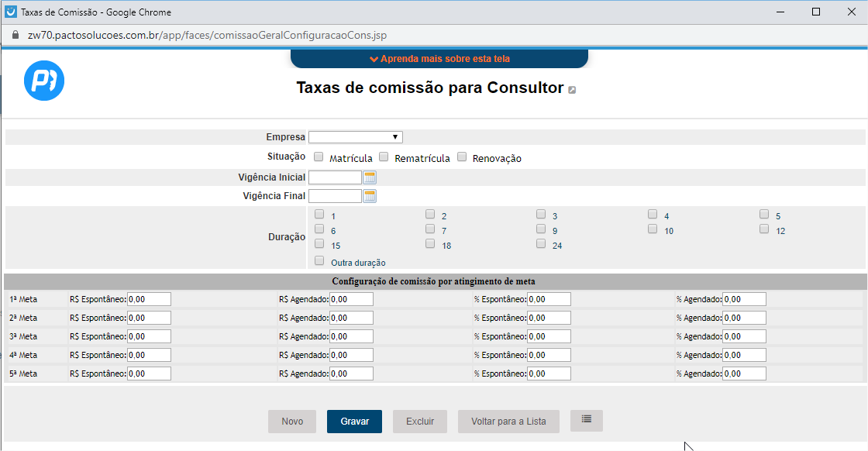Click the Novo button

click(x=292, y=422)
